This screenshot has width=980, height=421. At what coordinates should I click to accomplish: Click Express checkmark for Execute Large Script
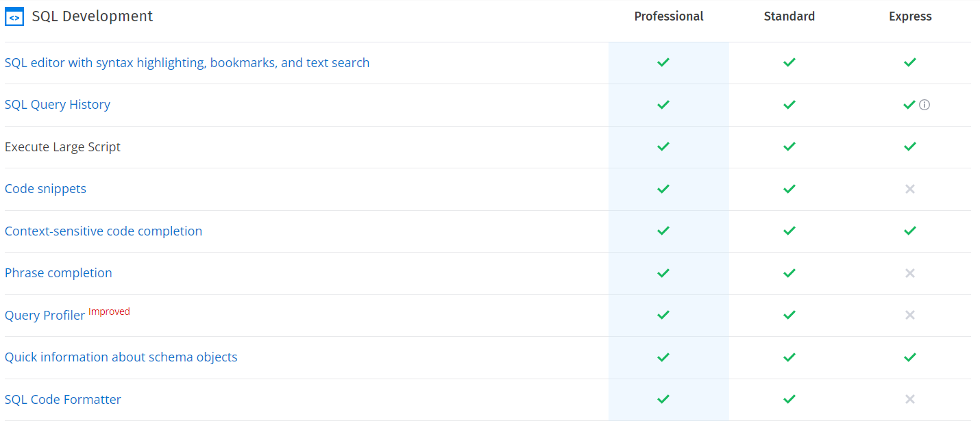[909, 146]
